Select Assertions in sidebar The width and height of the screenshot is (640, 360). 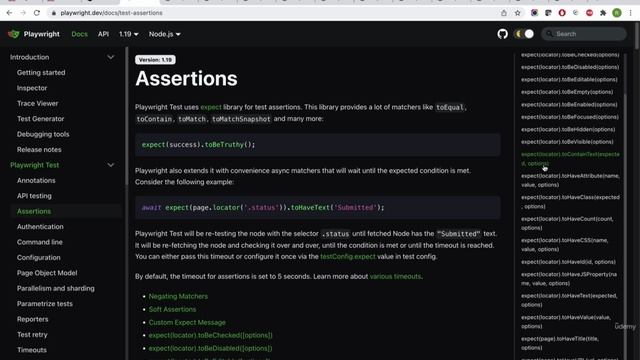[34, 211]
